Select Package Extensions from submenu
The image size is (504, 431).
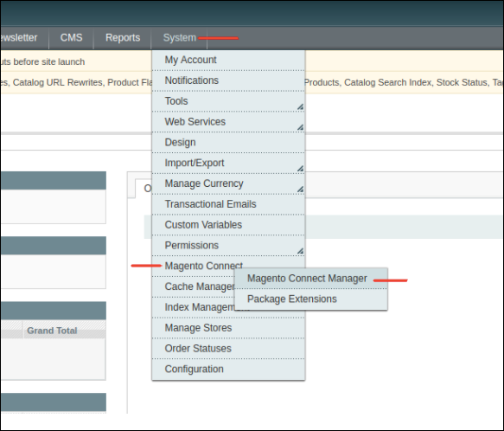(x=310, y=299)
